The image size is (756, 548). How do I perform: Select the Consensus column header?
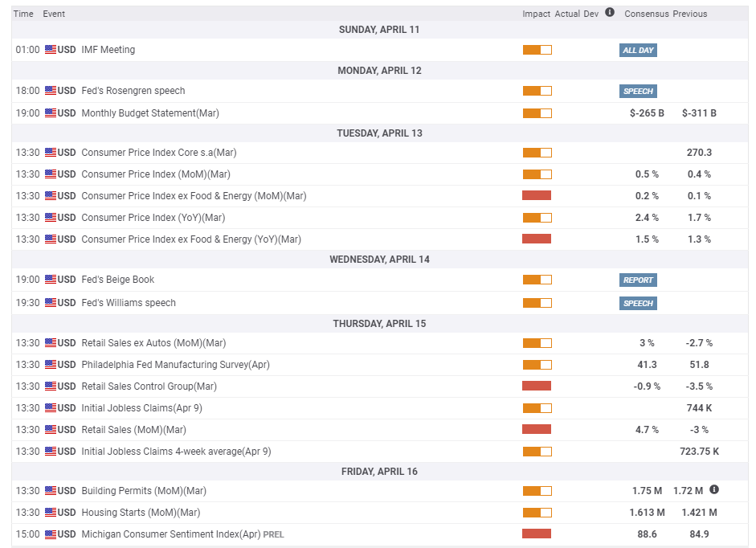tap(646, 14)
